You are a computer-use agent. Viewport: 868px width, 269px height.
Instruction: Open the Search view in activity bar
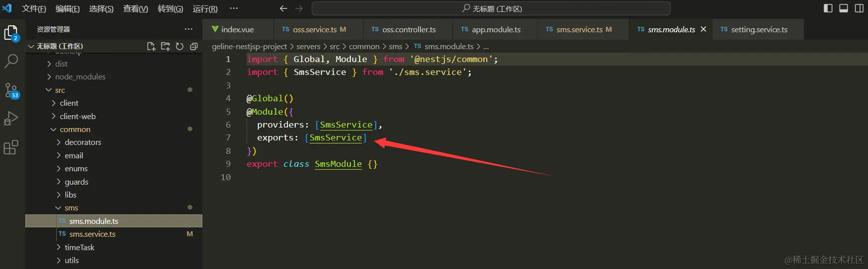[11, 62]
